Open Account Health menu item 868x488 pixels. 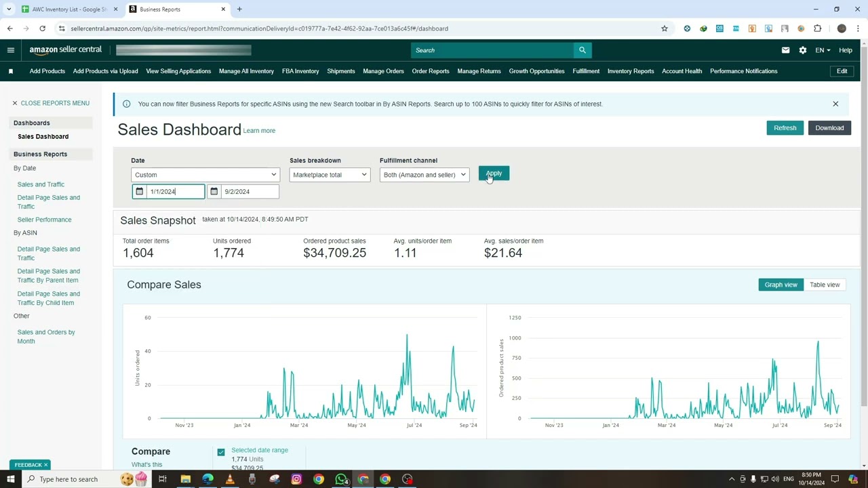pos(682,71)
